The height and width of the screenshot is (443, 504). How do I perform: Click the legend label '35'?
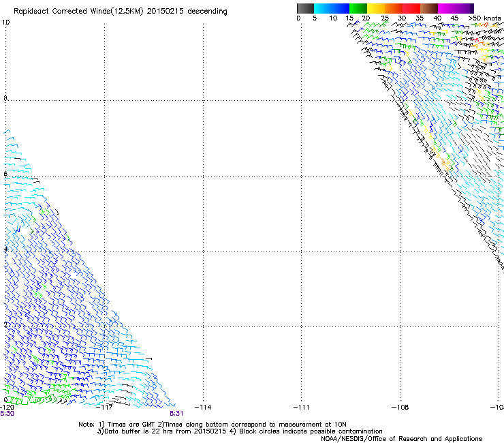(420, 18)
